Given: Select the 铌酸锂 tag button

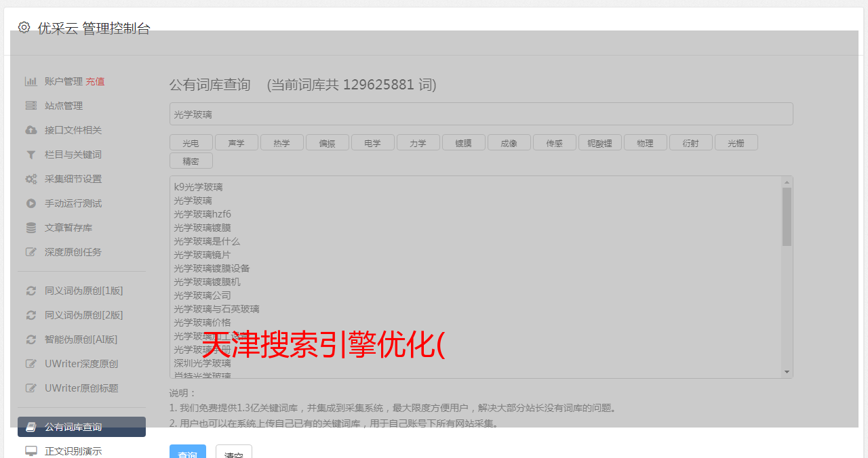Looking at the screenshot, I should 600,142.
